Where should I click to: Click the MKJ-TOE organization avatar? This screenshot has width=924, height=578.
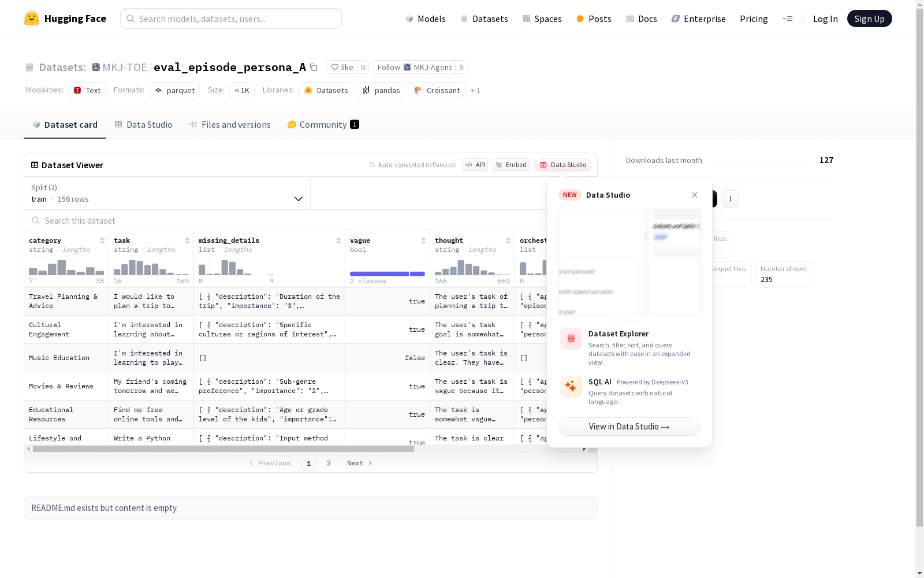click(96, 67)
